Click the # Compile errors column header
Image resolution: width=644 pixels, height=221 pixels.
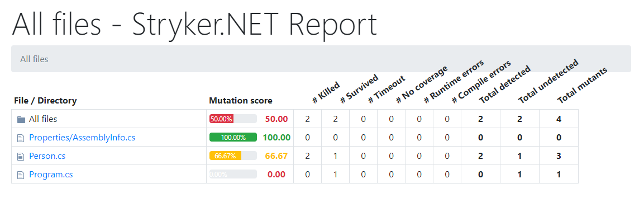click(x=481, y=82)
